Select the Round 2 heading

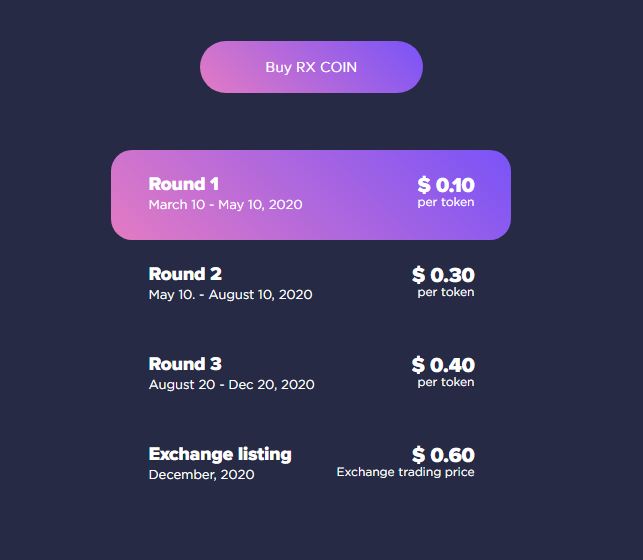coord(185,274)
